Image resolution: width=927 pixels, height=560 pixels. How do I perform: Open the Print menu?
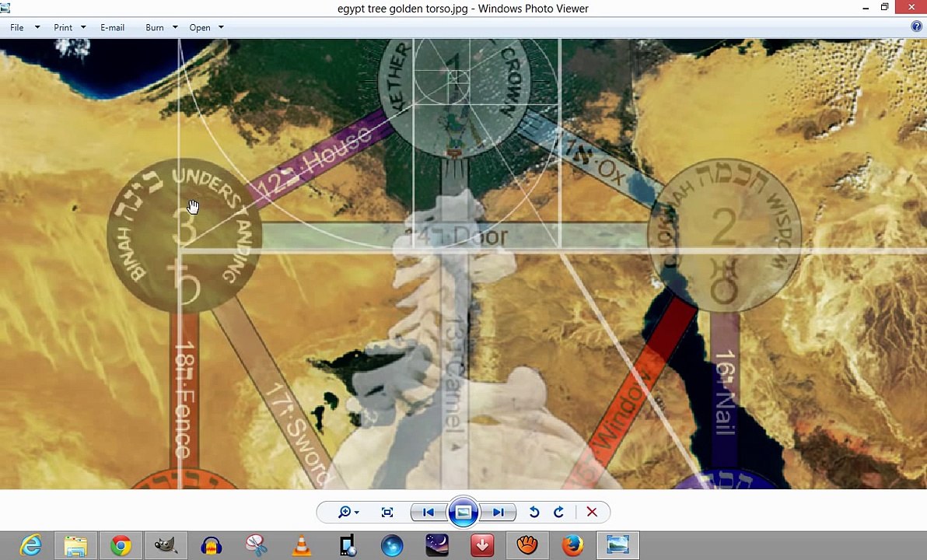63,27
